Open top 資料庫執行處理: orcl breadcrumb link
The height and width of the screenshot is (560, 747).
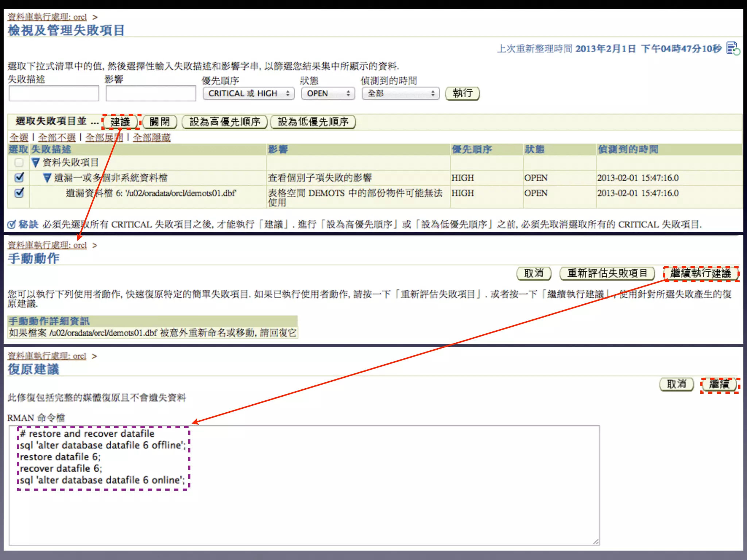point(47,17)
